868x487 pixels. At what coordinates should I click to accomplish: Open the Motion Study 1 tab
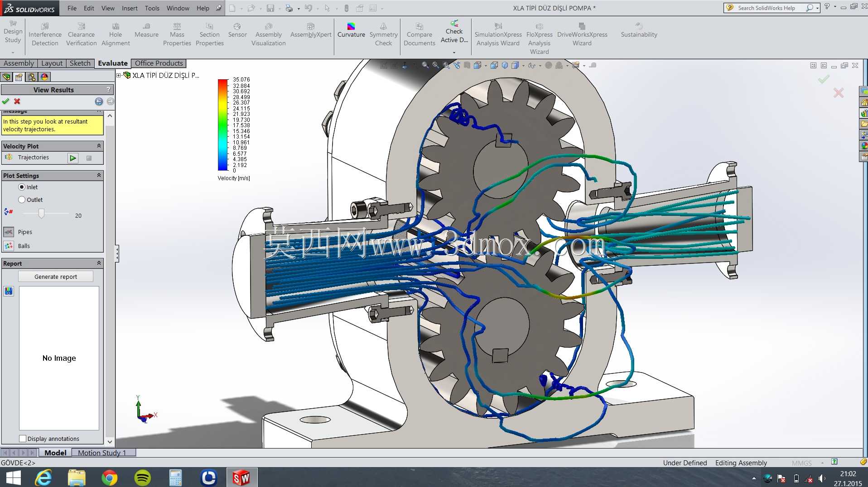(102, 453)
